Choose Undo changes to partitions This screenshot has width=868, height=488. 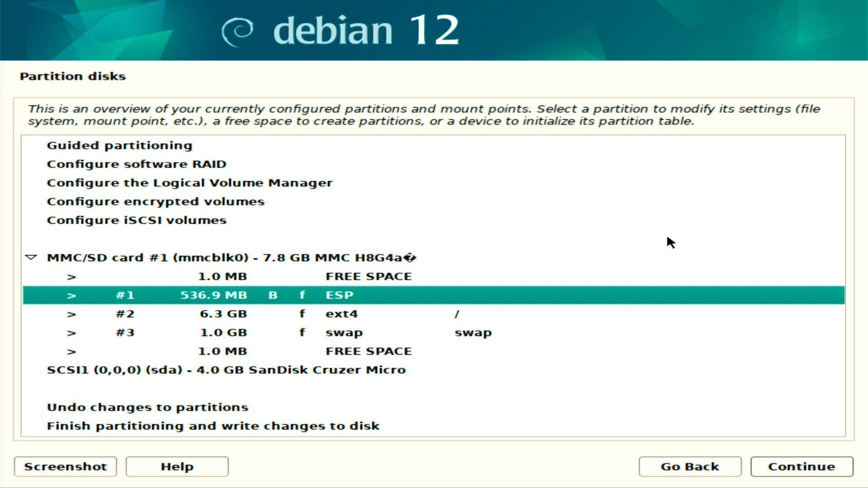click(147, 408)
